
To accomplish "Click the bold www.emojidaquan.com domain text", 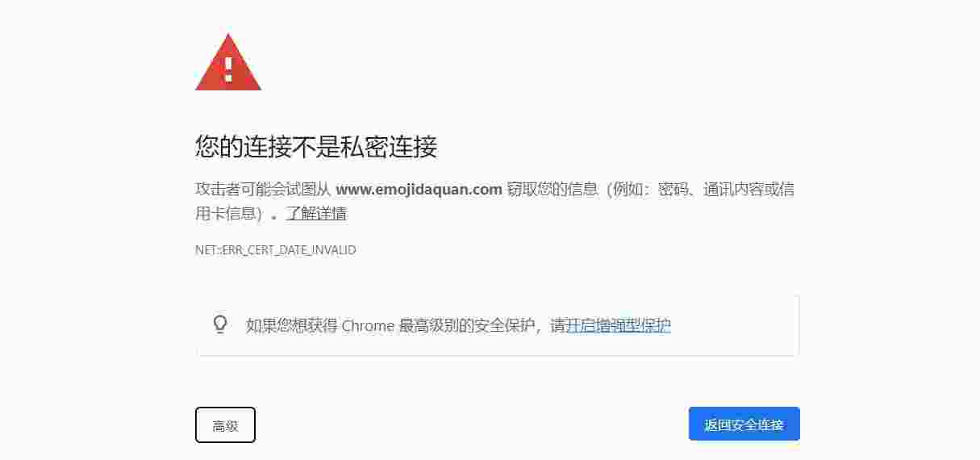I will 419,190.
